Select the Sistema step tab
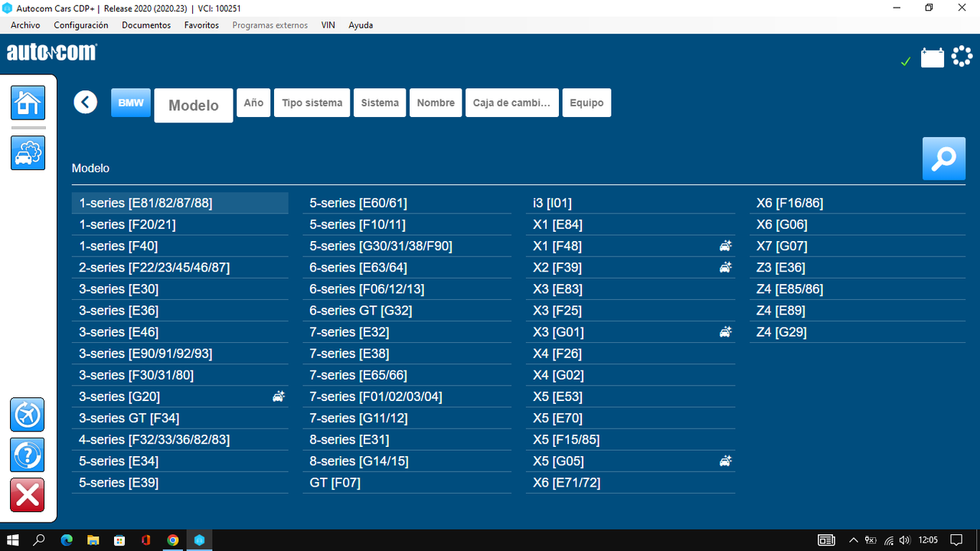 [380, 103]
